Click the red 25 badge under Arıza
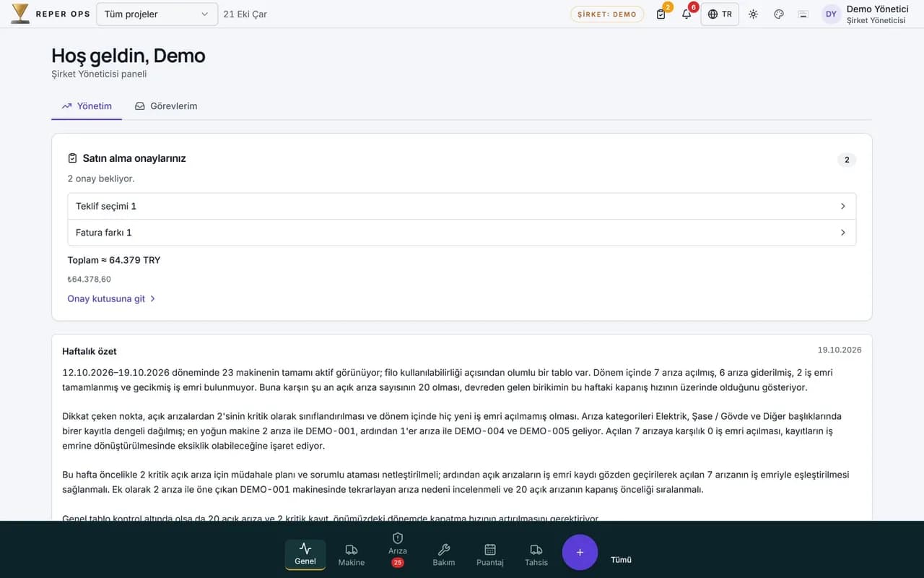The width and height of the screenshot is (924, 578). pyautogui.click(x=397, y=562)
